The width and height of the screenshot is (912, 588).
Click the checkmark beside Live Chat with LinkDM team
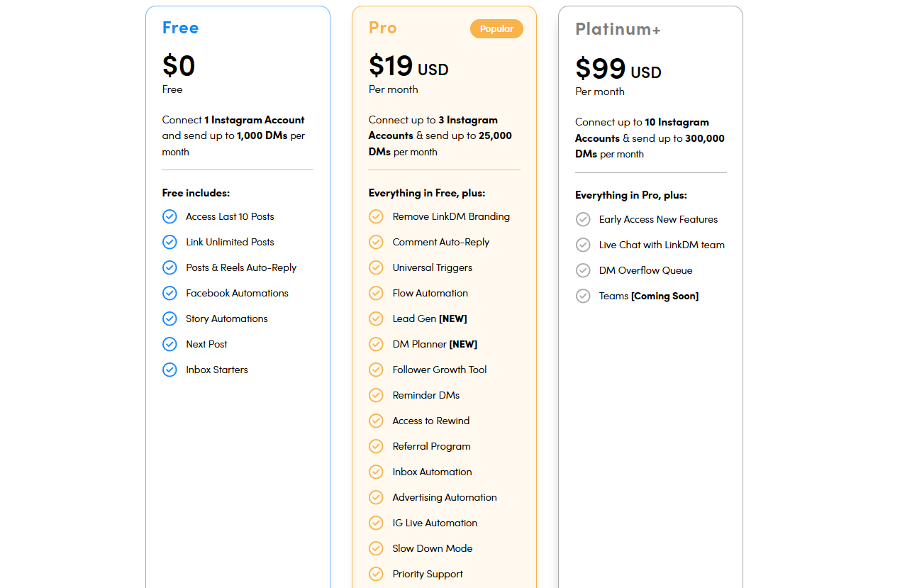coord(583,245)
